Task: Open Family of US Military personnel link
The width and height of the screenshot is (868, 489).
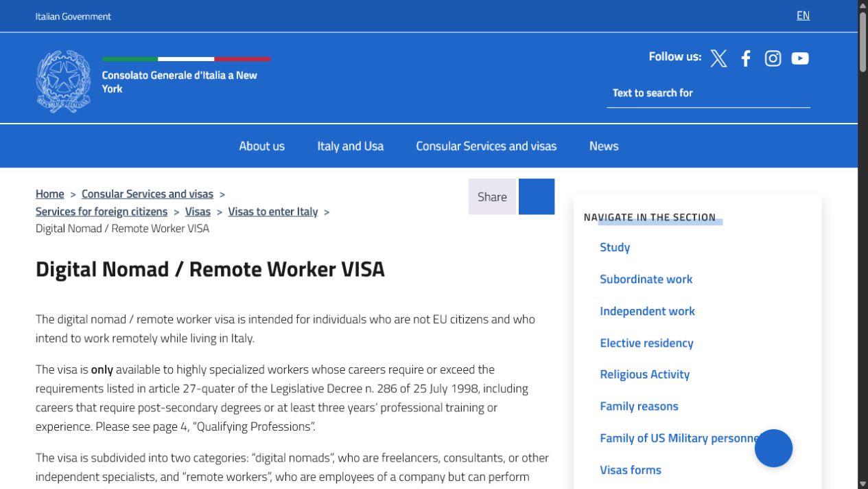Action: pos(681,438)
